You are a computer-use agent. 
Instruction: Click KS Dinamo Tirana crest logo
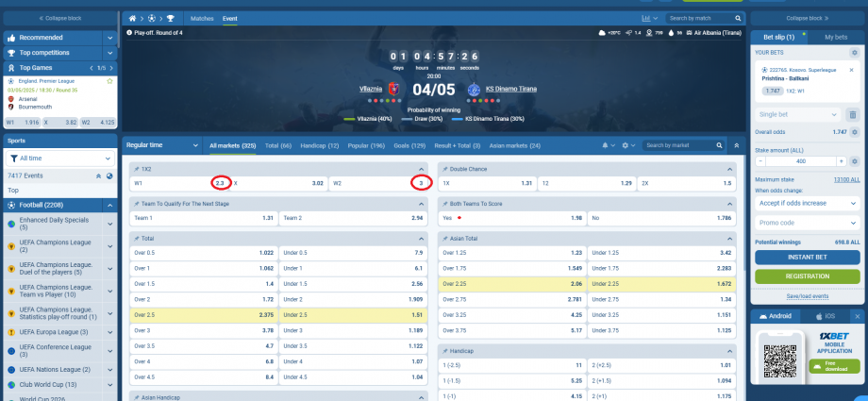[x=474, y=89]
